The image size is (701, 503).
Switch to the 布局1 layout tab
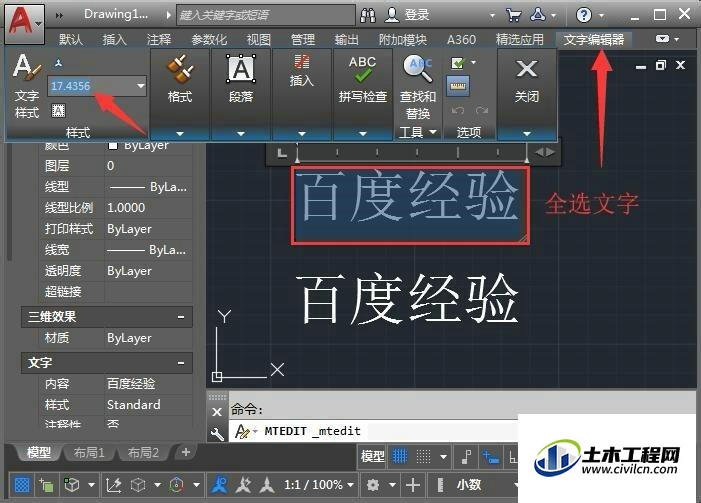point(89,452)
